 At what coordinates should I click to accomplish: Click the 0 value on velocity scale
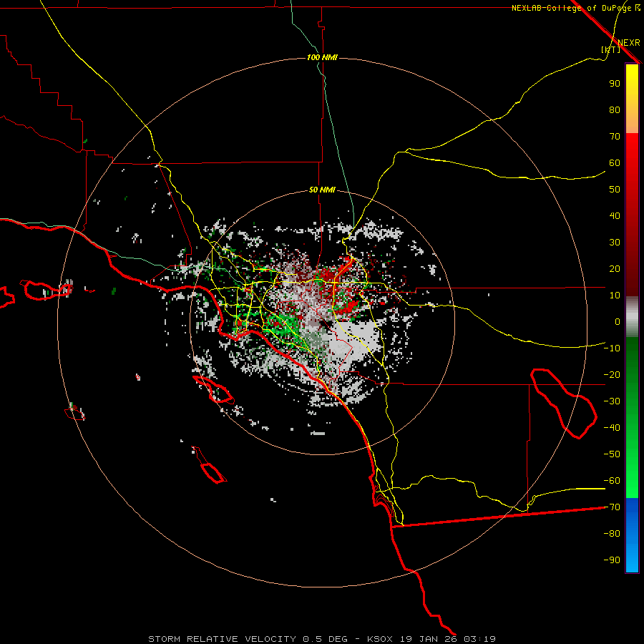point(618,321)
